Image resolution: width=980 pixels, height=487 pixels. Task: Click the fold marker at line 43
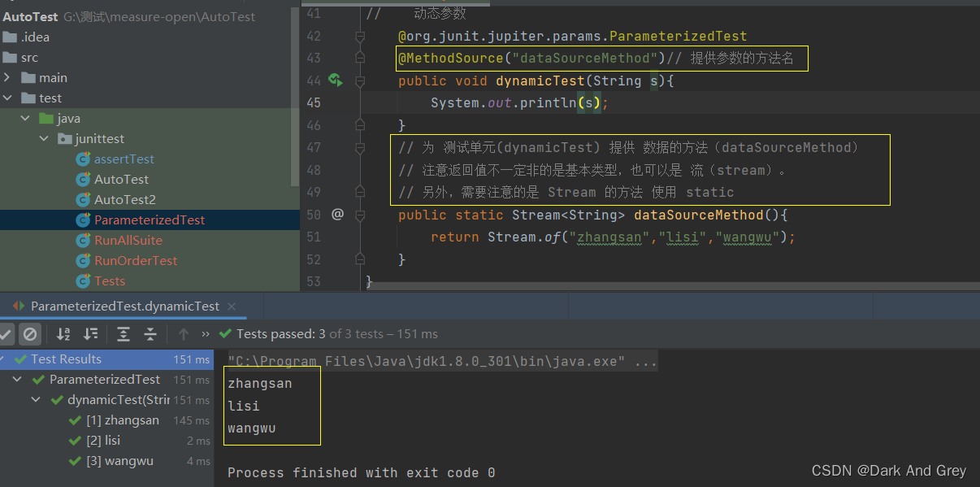coord(360,58)
